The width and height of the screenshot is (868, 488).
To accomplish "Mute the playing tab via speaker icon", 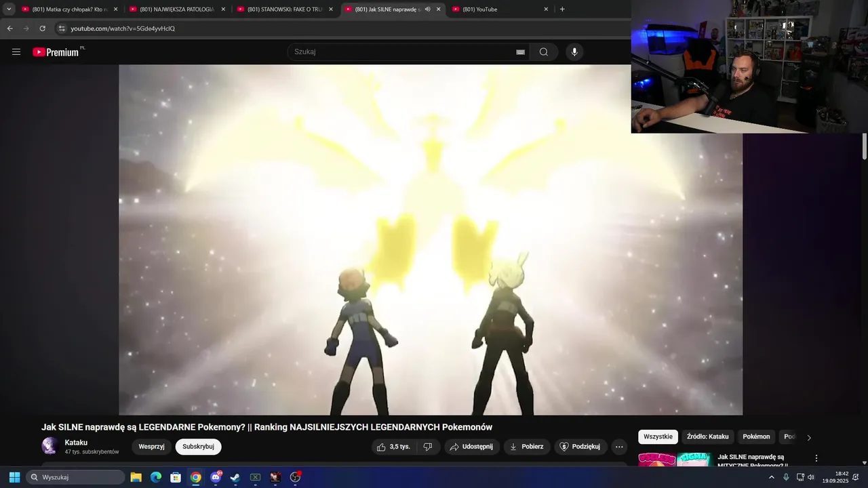I will [427, 9].
